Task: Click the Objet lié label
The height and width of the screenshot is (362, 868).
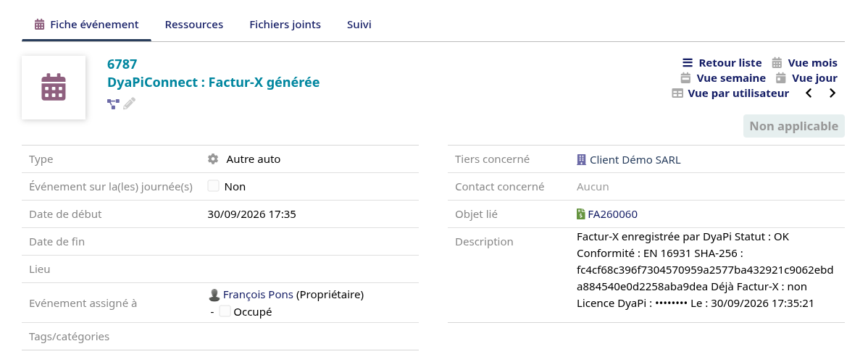Action: 476,214
